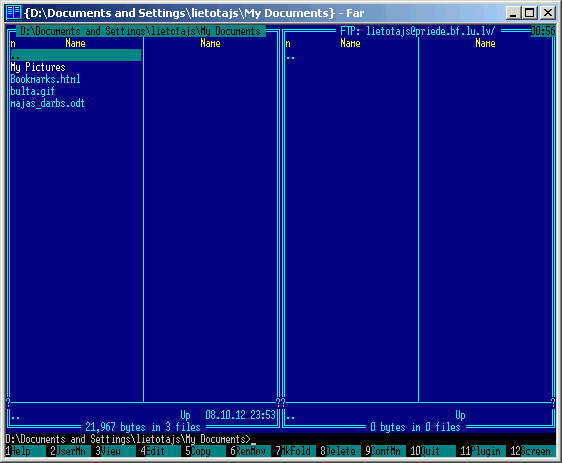Click the 3 View function key
562x463 pixels.
[115, 451]
